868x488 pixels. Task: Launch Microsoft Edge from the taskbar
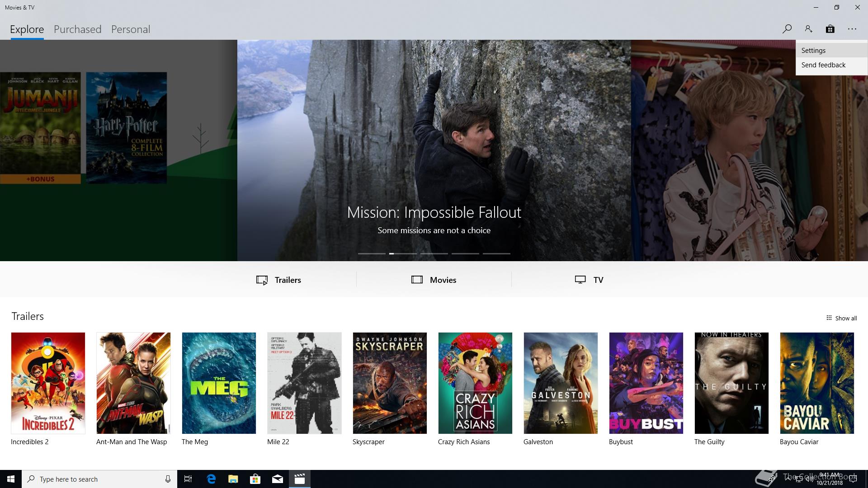tap(211, 479)
